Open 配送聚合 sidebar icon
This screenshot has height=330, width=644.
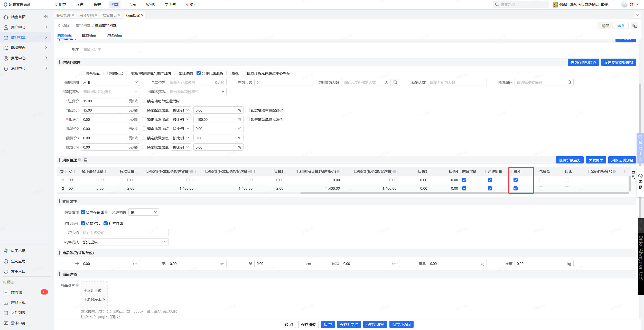point(6,48)
